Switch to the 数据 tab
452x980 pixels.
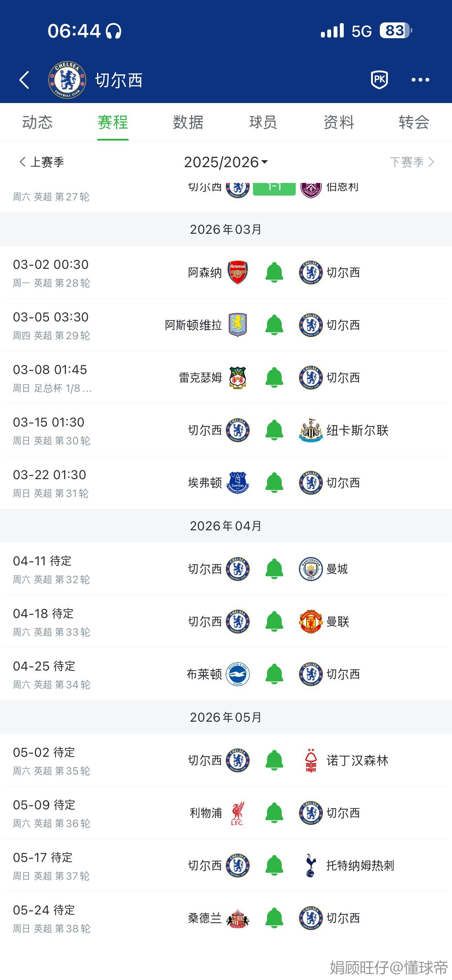pyautogui.click(x=188, y=123)
